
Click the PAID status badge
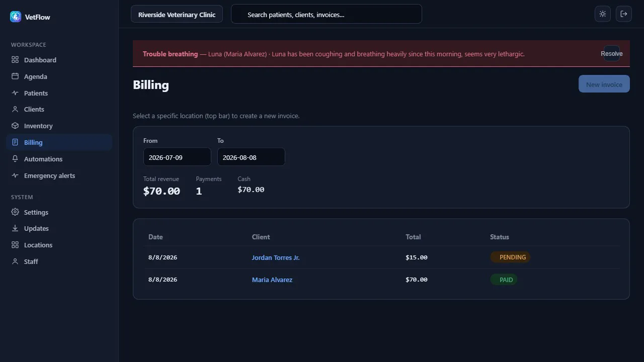pos(504,280)
